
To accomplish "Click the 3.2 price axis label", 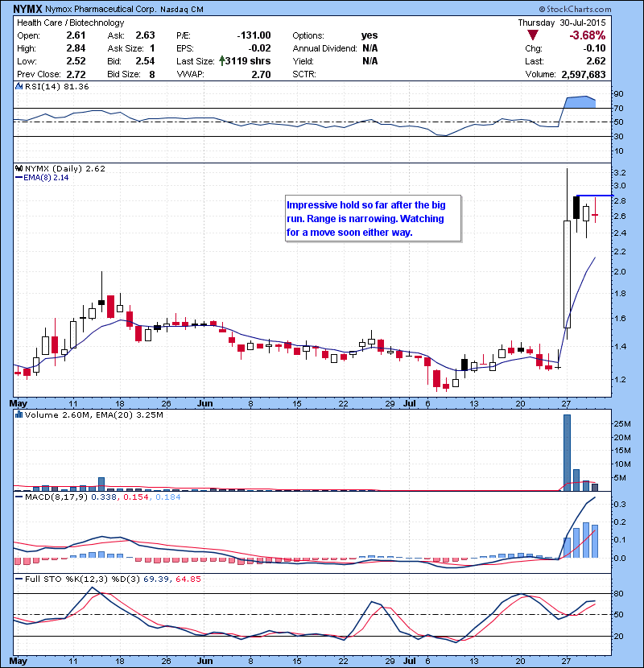I will [619, 172].
